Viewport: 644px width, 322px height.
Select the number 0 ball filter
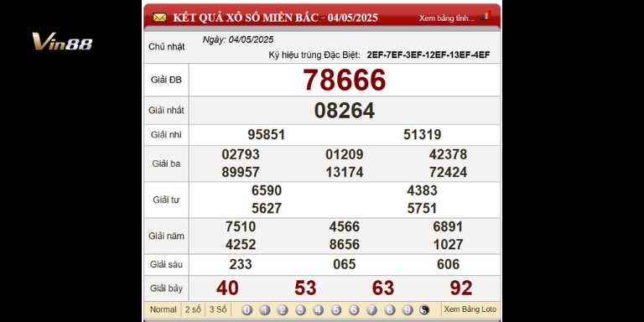coord(247,310)
